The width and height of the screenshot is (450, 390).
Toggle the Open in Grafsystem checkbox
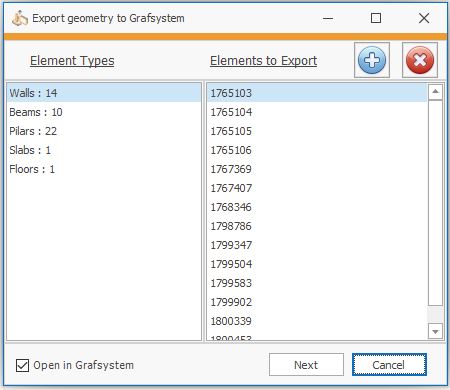(x=22, y=365)
